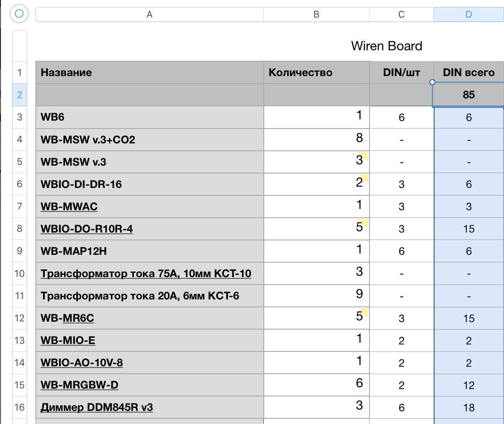504x424 pixels.
Task: Open the WB-MRGBW-D link
Action: tap(79, 385)
